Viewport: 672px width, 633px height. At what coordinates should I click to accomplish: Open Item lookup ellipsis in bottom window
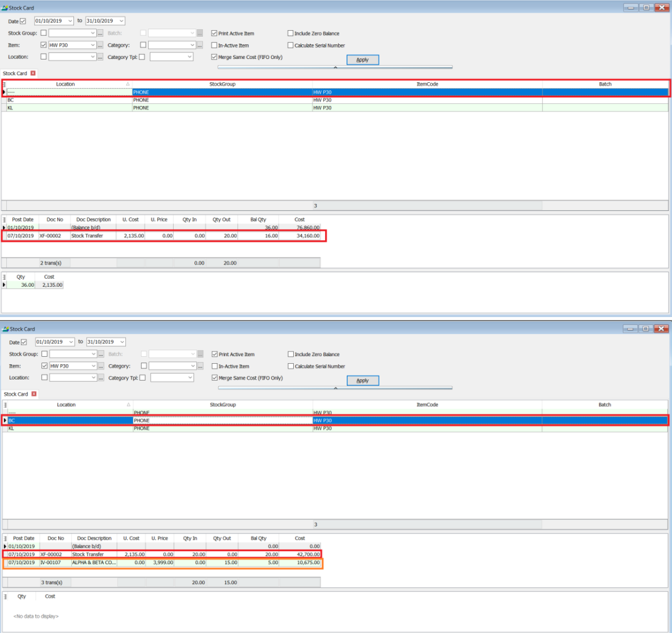coord(101,366)
